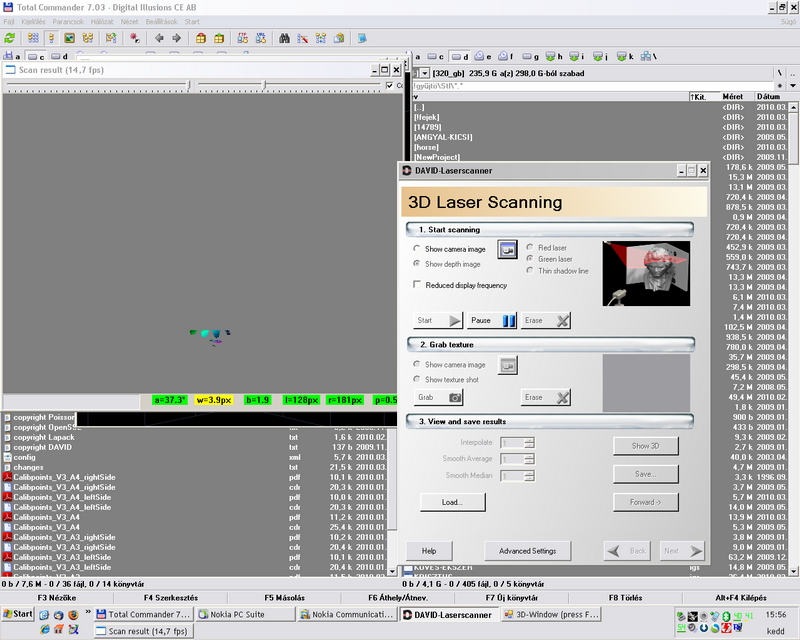Click the 3D scanner preview thumbnail image
The width and height of the screenshot is (800, 640).
point(646,273)
